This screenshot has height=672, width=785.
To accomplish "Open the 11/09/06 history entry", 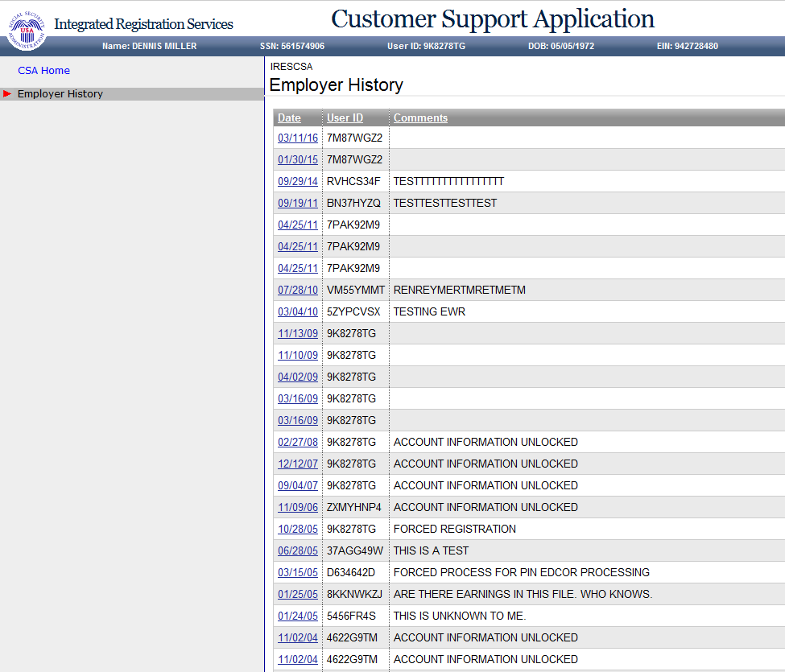I will coord(298,507).
